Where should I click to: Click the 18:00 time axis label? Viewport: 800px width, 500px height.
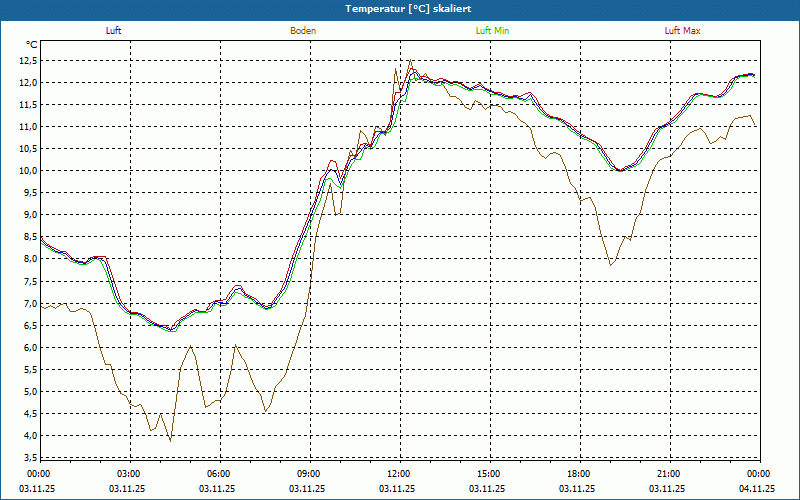point(579,474)
